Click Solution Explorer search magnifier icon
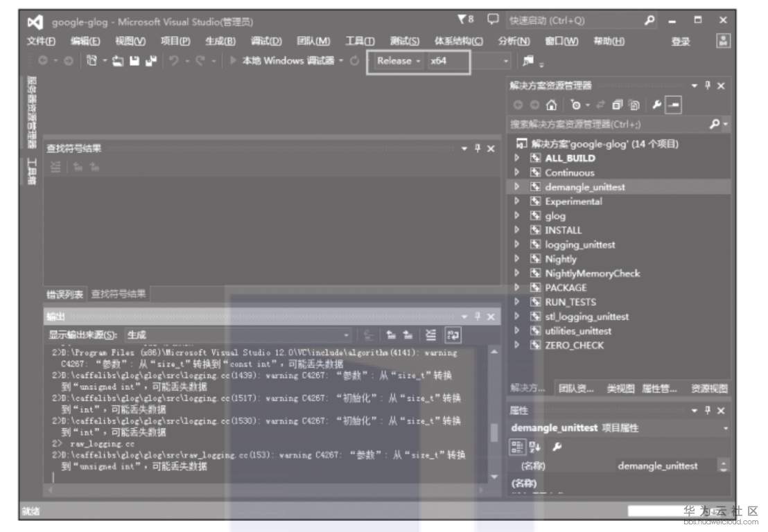 pyautogui.click(x=715, y=124)
